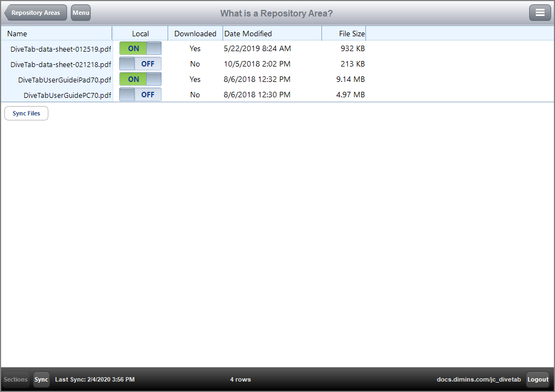Click the File Size column header
The width and height of the screenshot is (555, 392).
[352, 34]
